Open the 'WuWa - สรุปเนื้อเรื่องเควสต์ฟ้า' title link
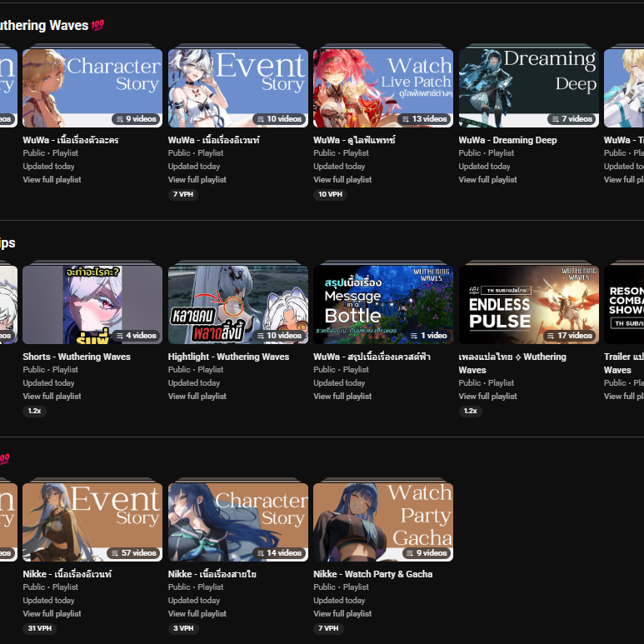Screen dimensions: 644x644 tap(372, 357)
